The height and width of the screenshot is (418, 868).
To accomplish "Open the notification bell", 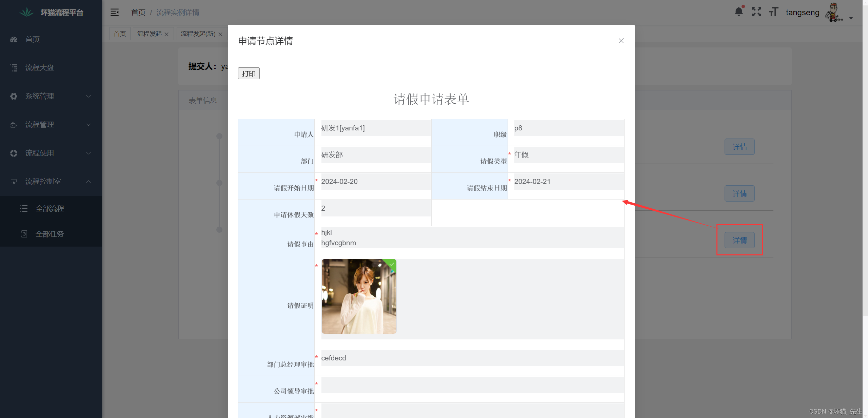I will pyautogui.click(x=739, y=12).
